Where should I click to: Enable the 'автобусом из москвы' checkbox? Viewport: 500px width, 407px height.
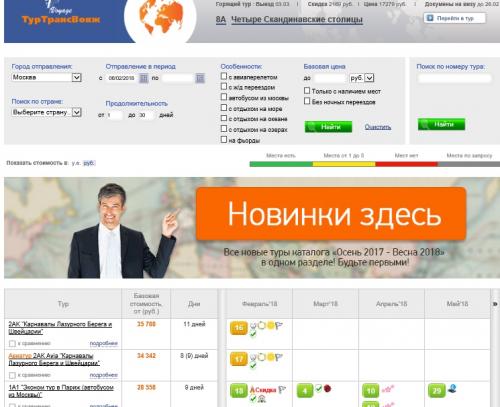(x=224, y=97)
